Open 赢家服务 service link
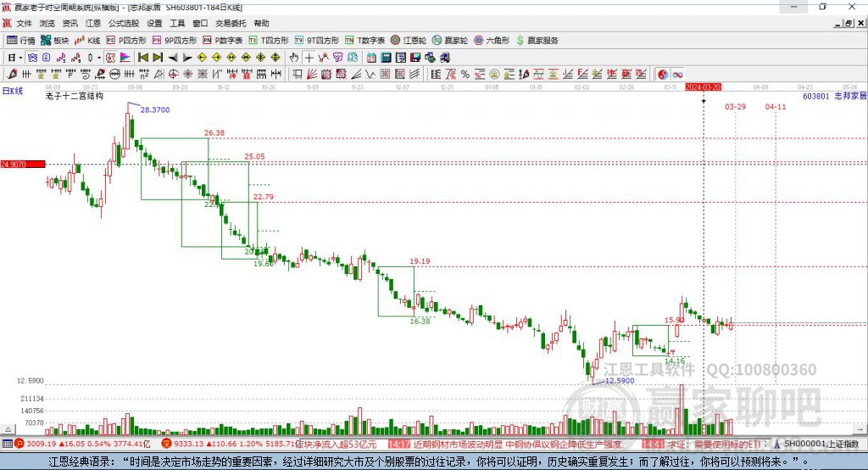This screenshot has width=868, height=470. 537,41
